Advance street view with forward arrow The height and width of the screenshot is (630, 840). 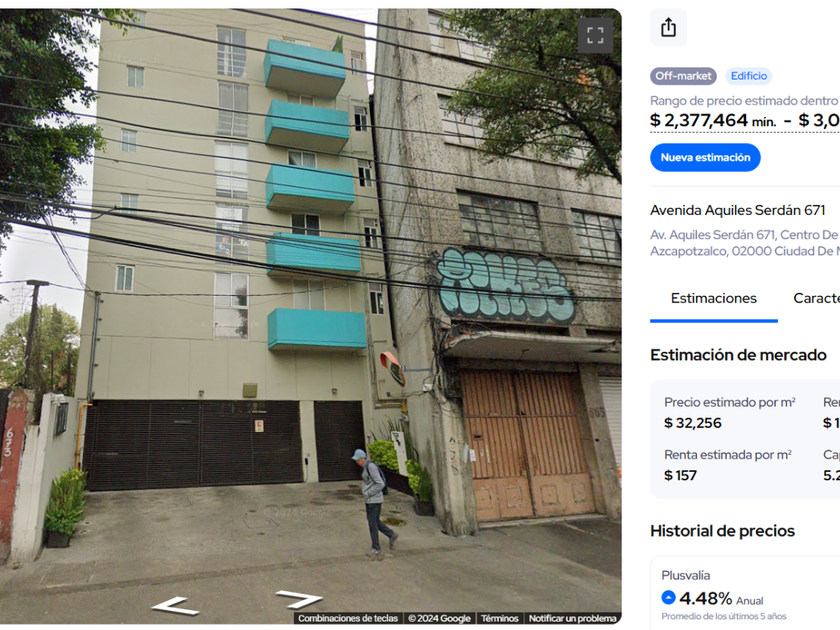click(x=298, y=598)
